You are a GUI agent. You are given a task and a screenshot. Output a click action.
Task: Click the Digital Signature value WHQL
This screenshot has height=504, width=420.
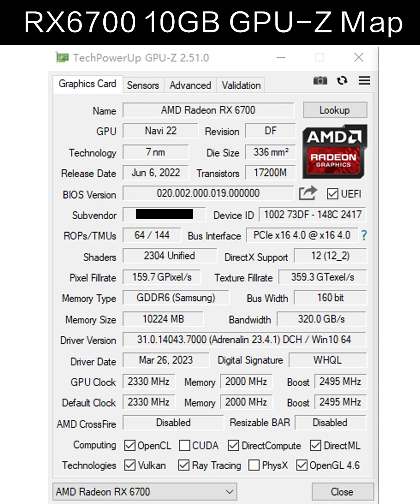point(328,360)
